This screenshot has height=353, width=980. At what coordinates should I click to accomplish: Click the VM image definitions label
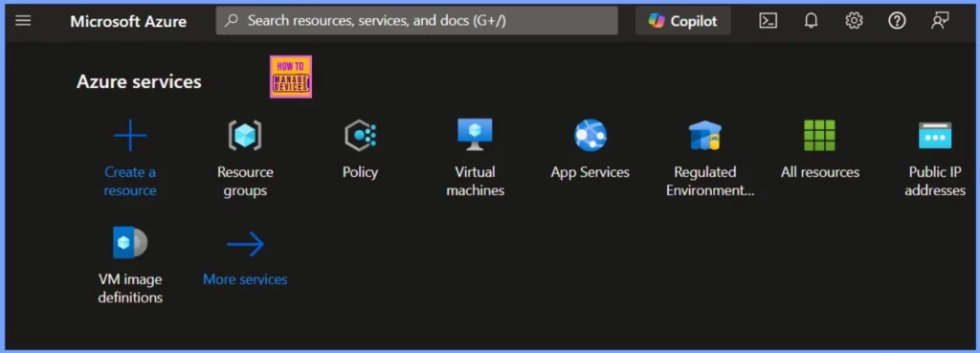130,288
